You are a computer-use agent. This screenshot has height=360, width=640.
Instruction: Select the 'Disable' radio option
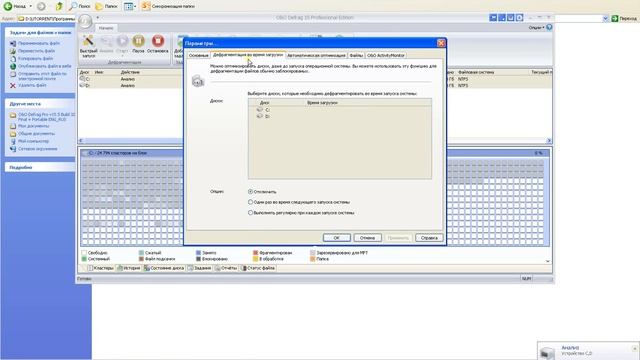pyautogui.click(x=250, y=191)
